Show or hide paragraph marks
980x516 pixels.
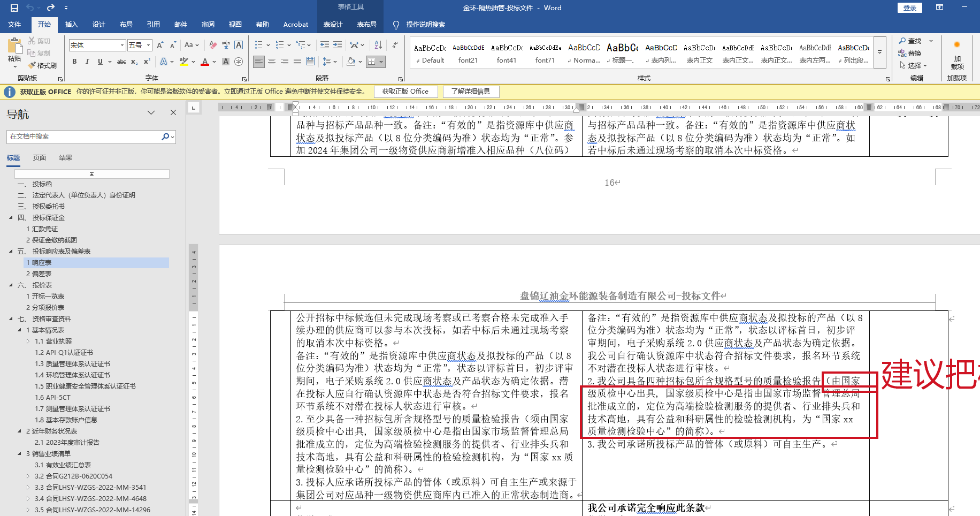pyautogui.click(x=395, y=45)
